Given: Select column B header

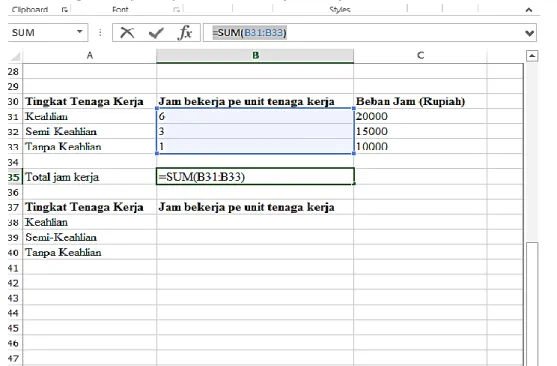Looking at the screenshot, I should (x=255, y=56).
